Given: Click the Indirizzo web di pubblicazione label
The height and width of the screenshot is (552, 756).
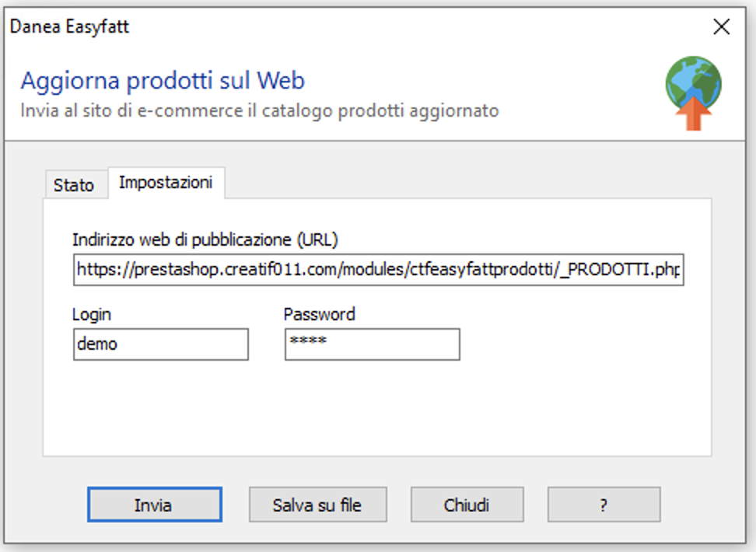Looking at the screenshot, I should tap(205, 239).
